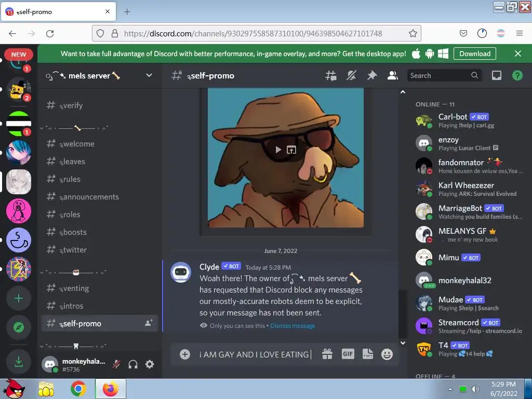Image resolution: width=532 pixels, height=399 pixels.
Task: Open the leaves channel
Action: [x=100, y=162]
